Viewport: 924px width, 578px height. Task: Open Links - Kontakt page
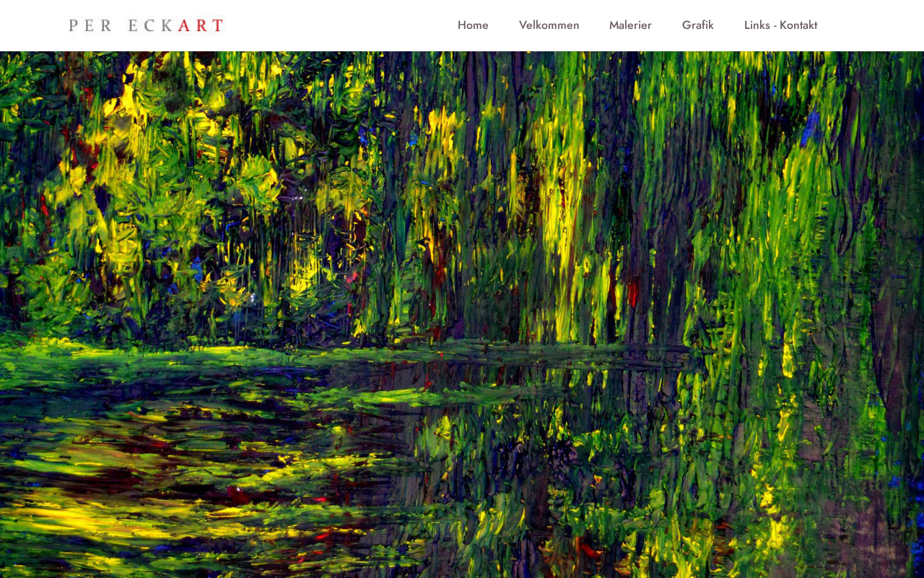click(780, 25)
